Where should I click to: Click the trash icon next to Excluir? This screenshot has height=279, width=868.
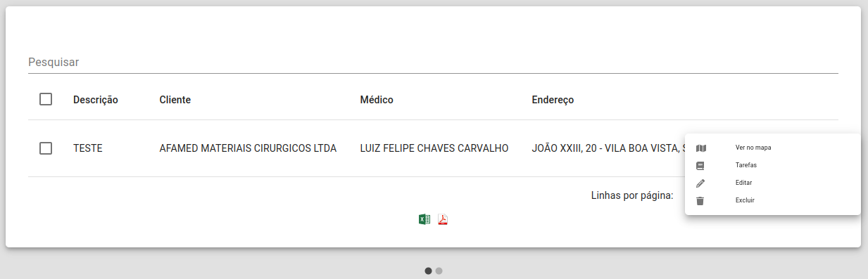click(x=700, y=201)
